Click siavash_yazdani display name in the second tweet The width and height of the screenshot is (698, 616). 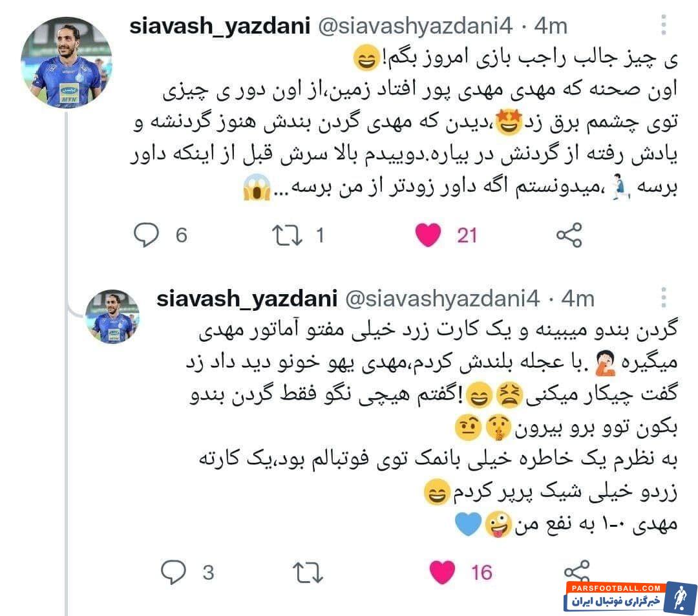[247, 298]
